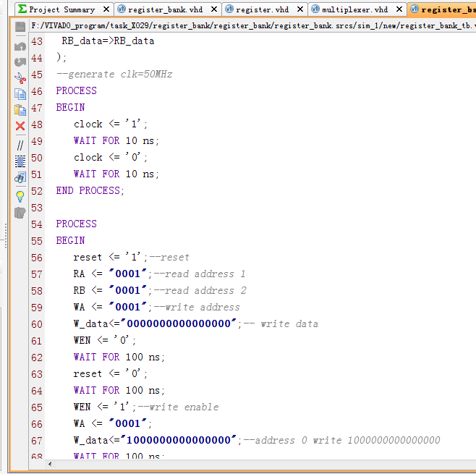Screen dimensions: 476x474
Task: Click 'WAIT FOR 100 ns;' on line 62
Action: coord(119,357)
